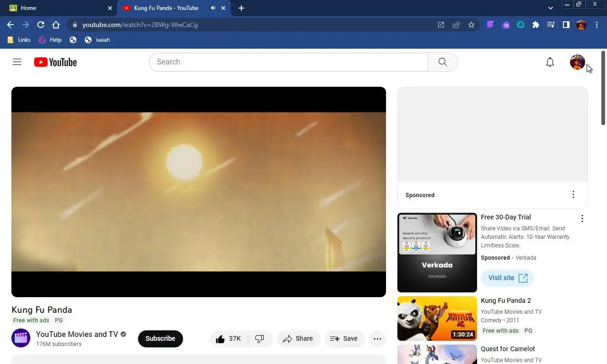Open the Links bookmark folder
This screenshot has height=364, width=607.
pos(19,40)
